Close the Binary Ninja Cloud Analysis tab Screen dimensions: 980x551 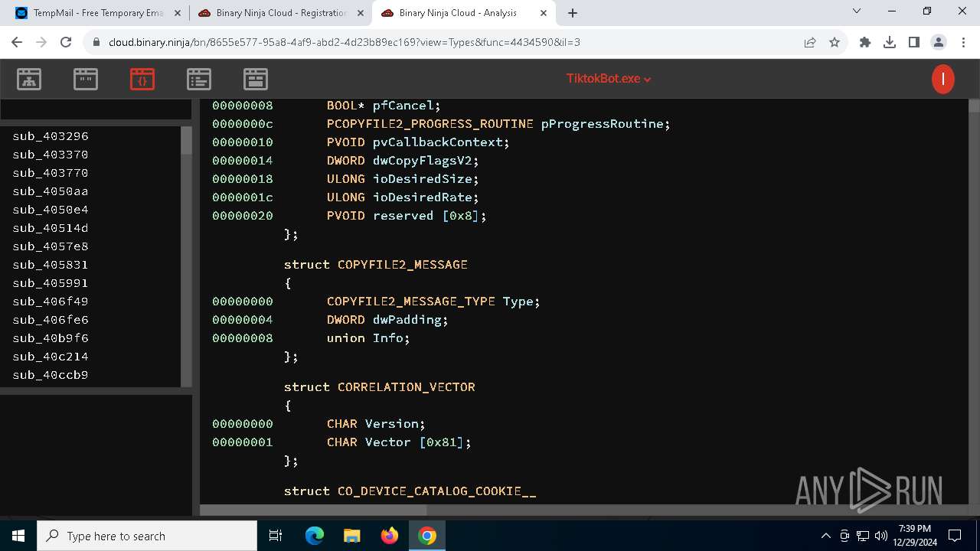point(543,13)
